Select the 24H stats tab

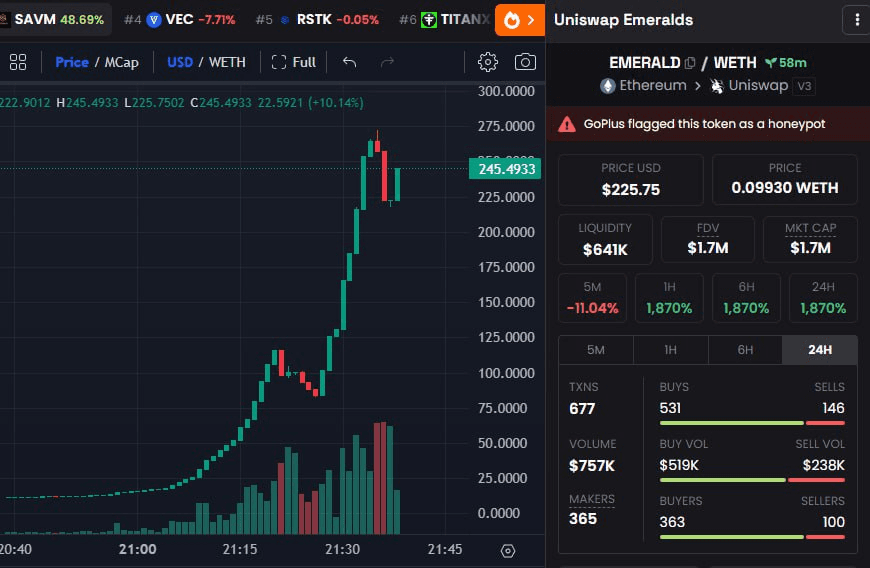820,350
